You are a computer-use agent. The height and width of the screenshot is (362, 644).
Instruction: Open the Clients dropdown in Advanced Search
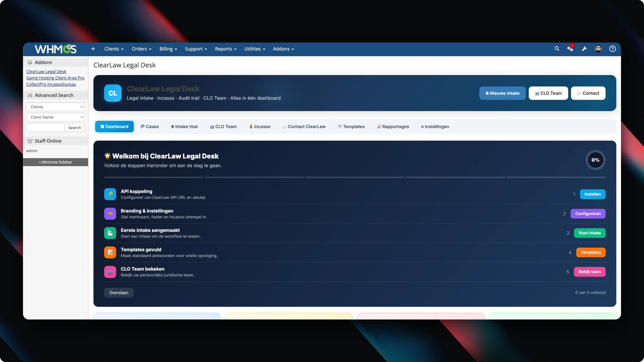tap(55, 107)
